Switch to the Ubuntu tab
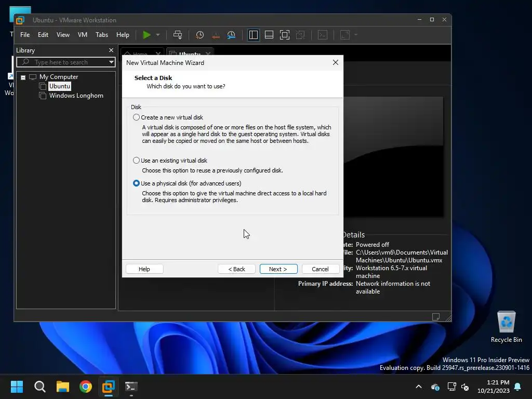 pos(189,54)
